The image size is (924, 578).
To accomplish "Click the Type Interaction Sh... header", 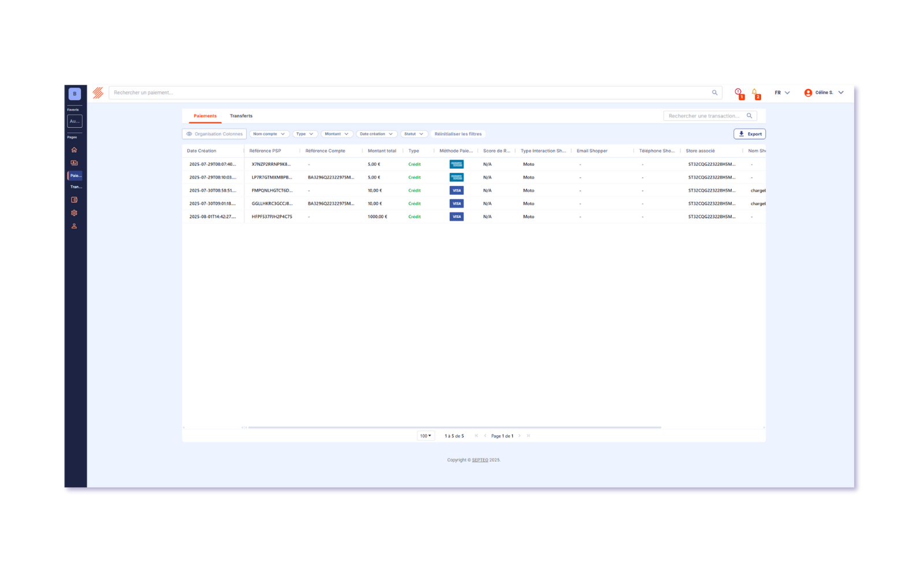I will 543,151.
